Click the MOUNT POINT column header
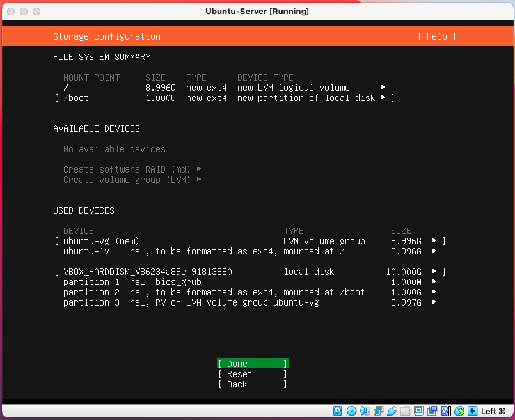This screenshot has height=420, width=515. coord(91,77)
